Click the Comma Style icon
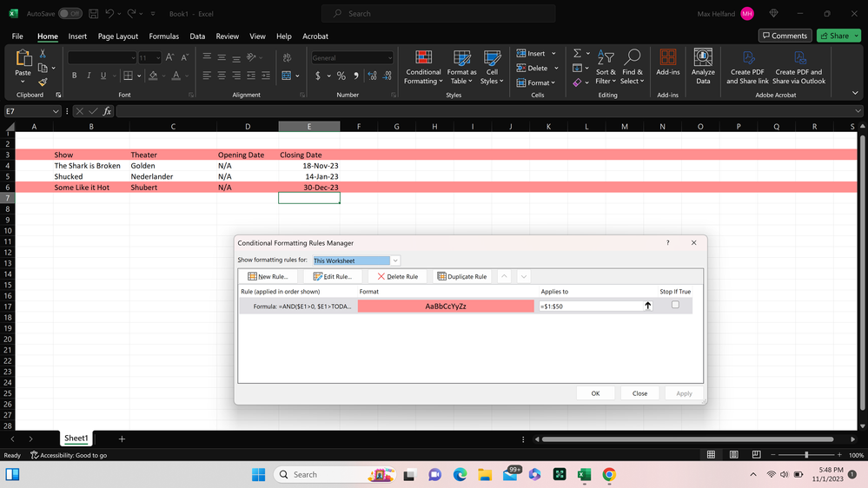868x488 pixels. (x=356, y=76)
